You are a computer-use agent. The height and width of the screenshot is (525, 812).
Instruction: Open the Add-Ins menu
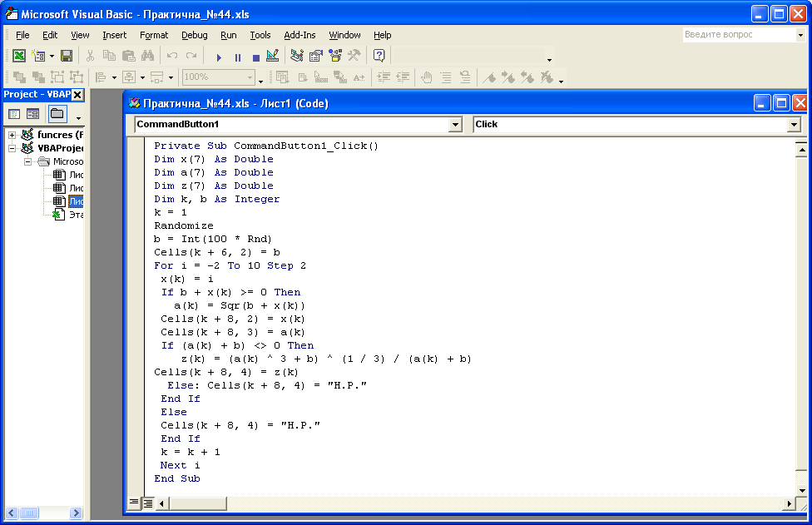tap(300, 35)
